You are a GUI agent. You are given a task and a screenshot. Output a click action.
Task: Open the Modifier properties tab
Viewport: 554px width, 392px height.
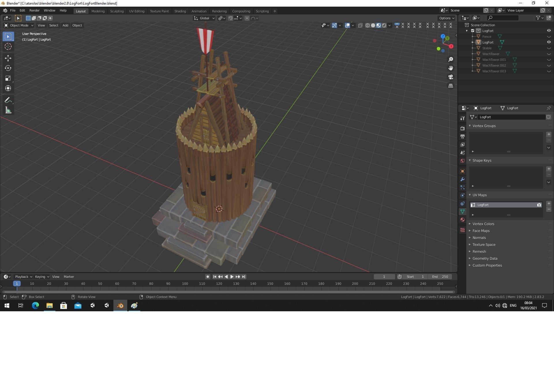pos(463,179)
